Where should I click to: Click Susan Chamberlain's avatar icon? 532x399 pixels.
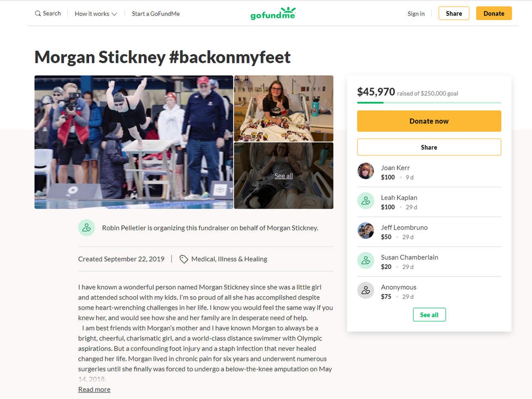[366, 260]
